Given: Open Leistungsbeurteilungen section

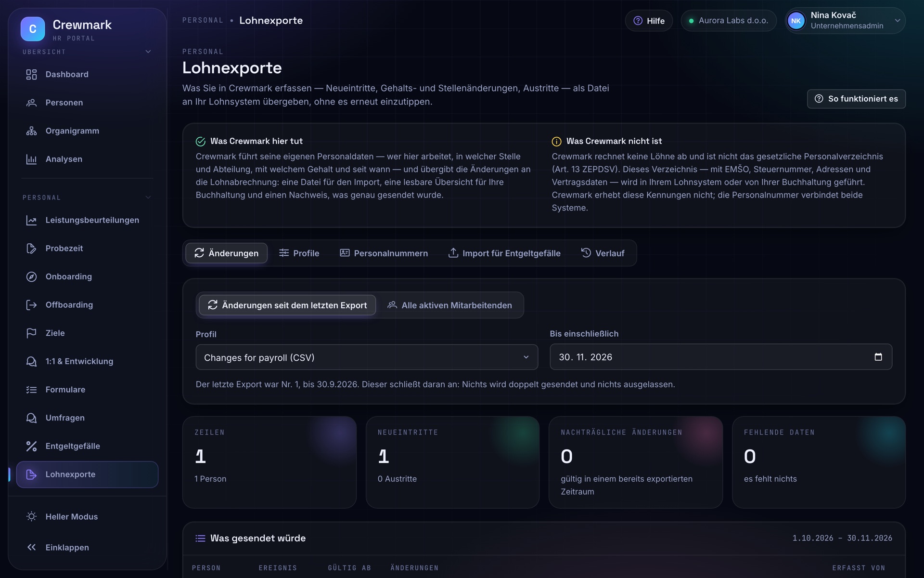Looking at the screenshot, I should [x=87, y=220].
